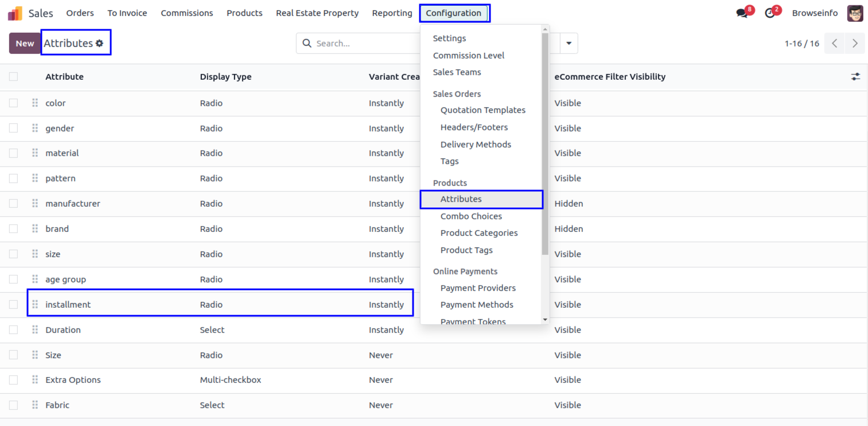The height and width of the screenshot is (426, 868).
Task: Expand the Products top menu
Action: (244, 13)
